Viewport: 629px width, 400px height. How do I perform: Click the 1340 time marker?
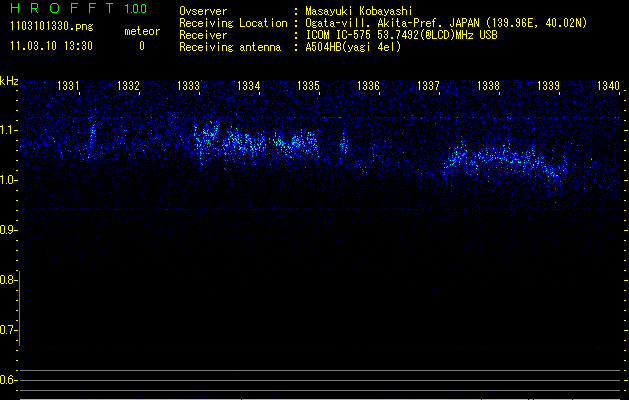(609, 86)
